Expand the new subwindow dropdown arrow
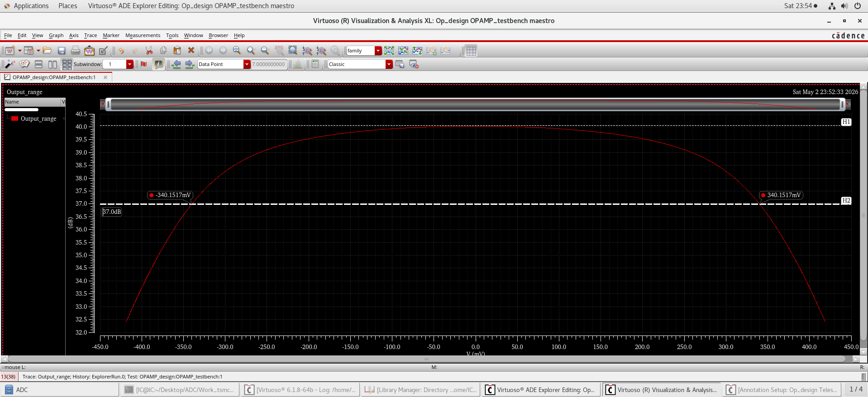 [x=38, y=51]
